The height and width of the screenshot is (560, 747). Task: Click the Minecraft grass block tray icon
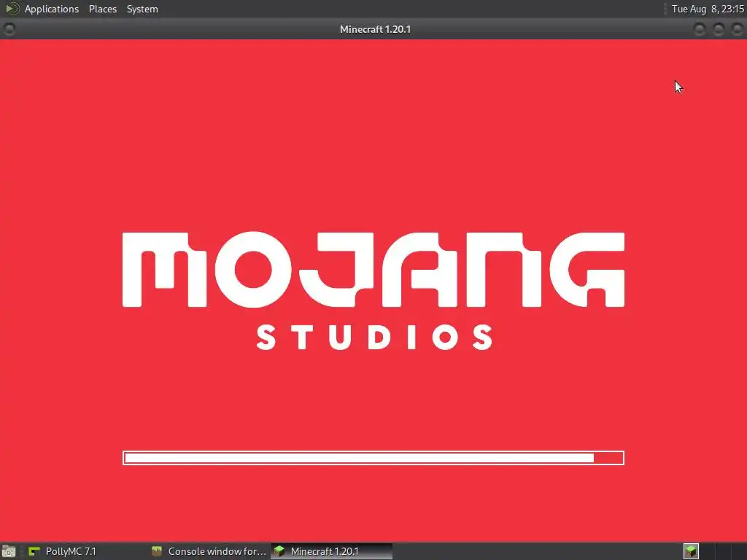691,551
